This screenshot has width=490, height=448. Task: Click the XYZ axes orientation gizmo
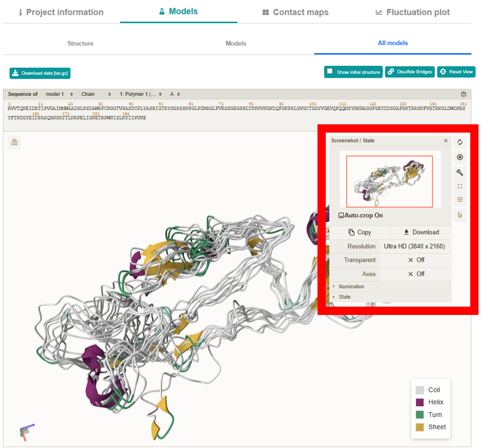pyautogui.click(x=27, y=432)
